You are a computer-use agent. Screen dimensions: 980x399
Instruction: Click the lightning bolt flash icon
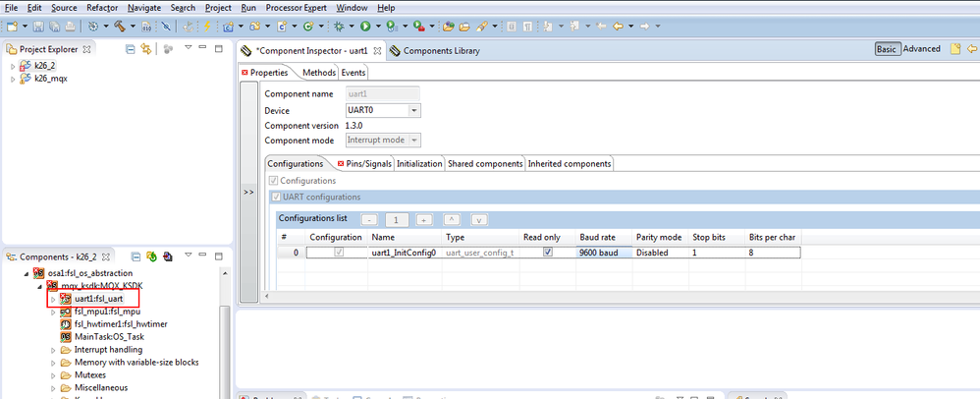pyautogui.click(x=207, y=27)
